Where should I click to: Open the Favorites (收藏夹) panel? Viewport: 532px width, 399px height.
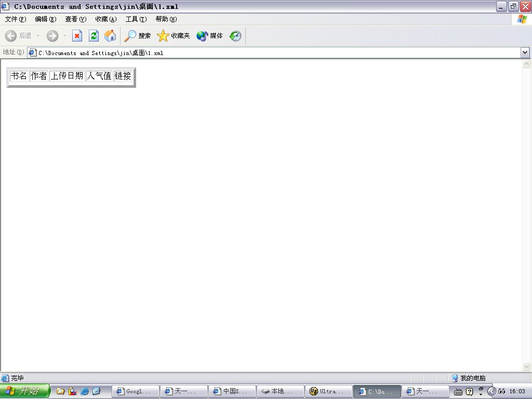(x=174, y=36)
